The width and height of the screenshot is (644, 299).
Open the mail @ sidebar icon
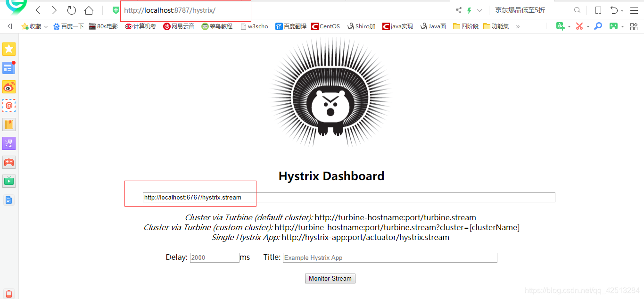coord(9,106)
